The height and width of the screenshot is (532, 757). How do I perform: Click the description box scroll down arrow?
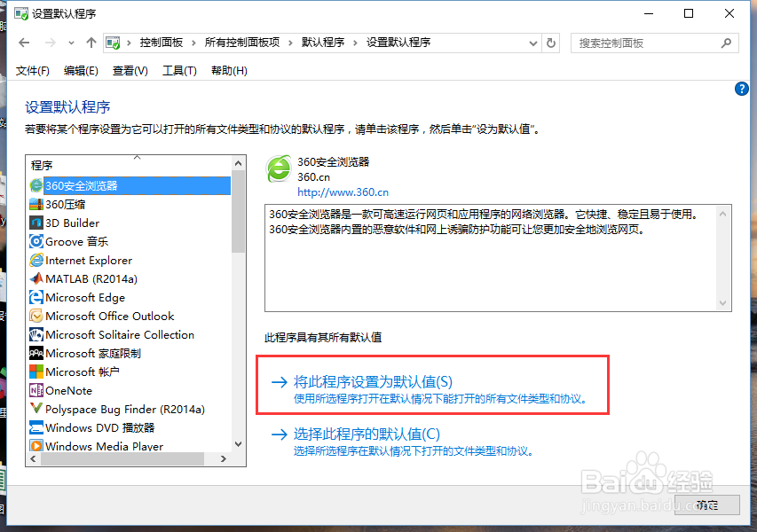point(722,303)
